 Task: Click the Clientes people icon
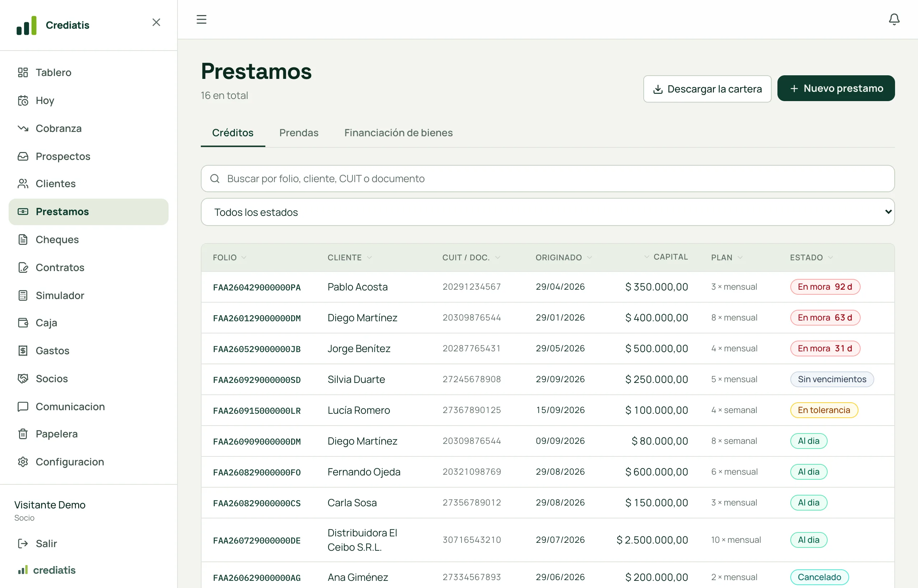tap(23, 184)
